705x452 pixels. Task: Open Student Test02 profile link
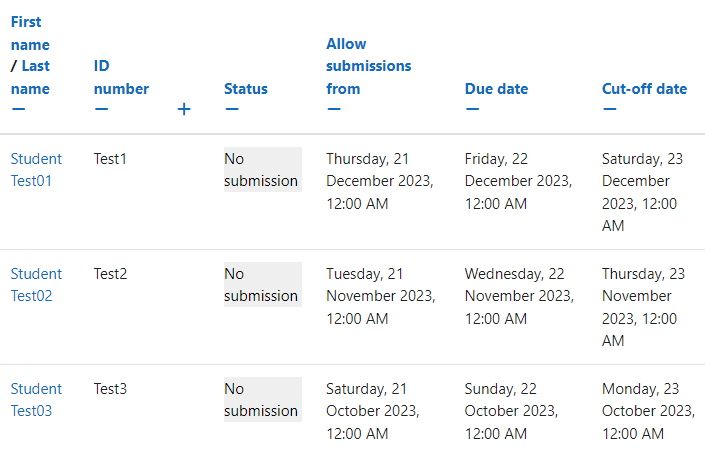[36, 285]
